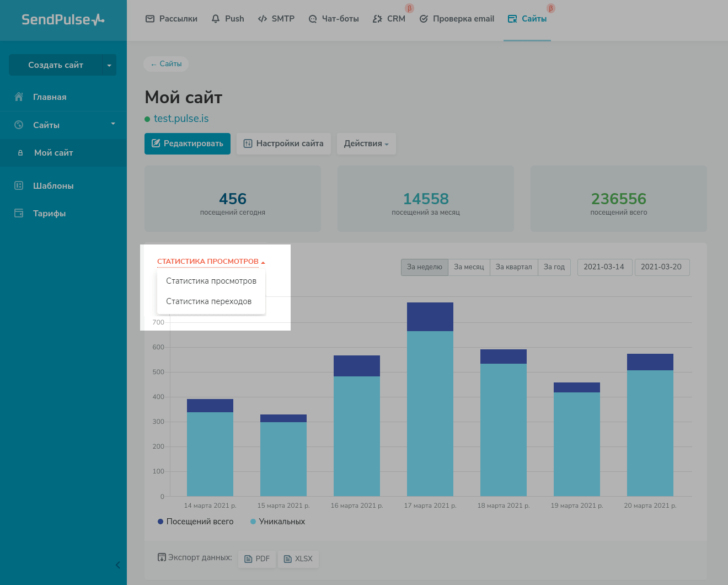Open the CRM tab

pos(389,19)
